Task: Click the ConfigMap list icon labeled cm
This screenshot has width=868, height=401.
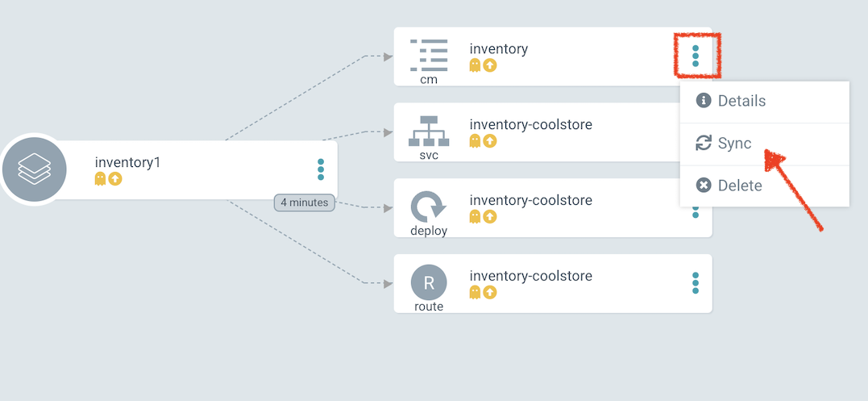Action: 428,55
